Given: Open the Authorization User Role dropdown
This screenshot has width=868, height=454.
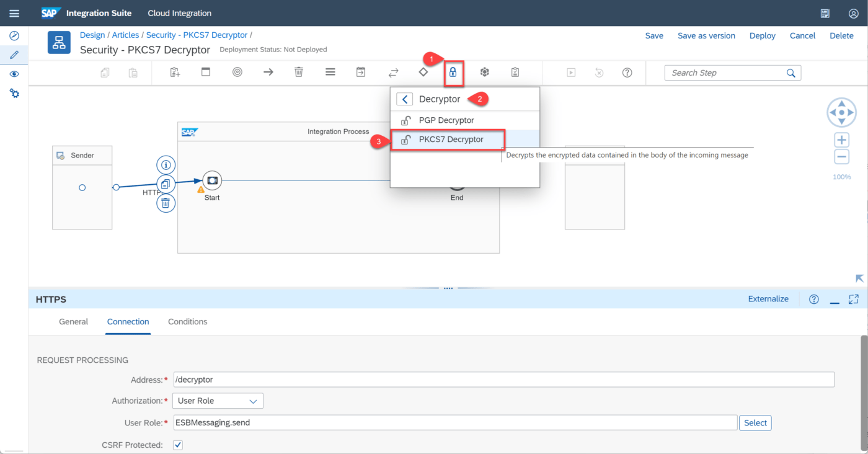Looking at the screenshot, I should 218,401.
